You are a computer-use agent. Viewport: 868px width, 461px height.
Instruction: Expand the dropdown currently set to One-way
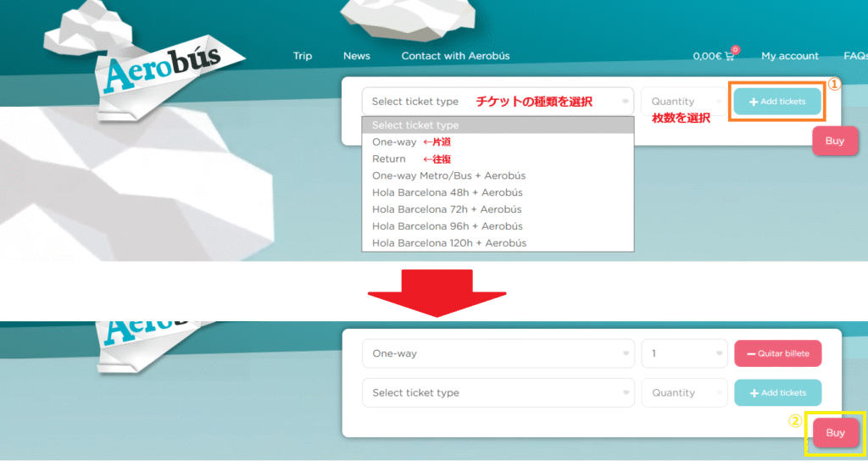click(498, 353)
